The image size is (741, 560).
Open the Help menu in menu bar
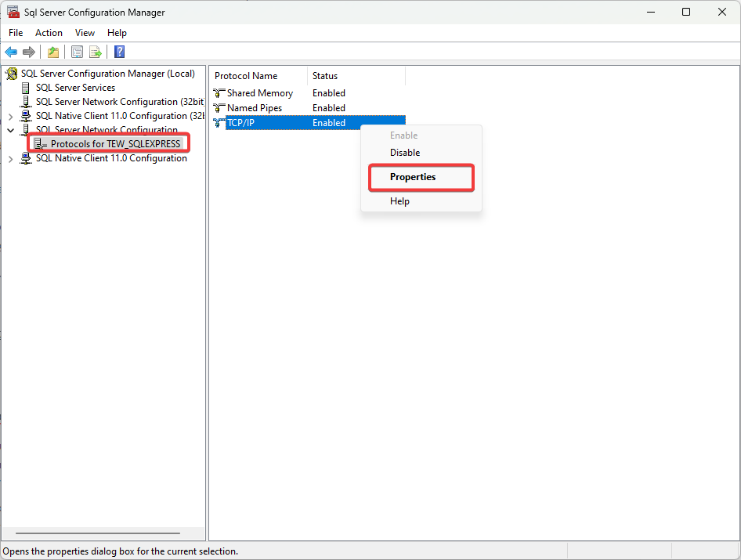117,33
